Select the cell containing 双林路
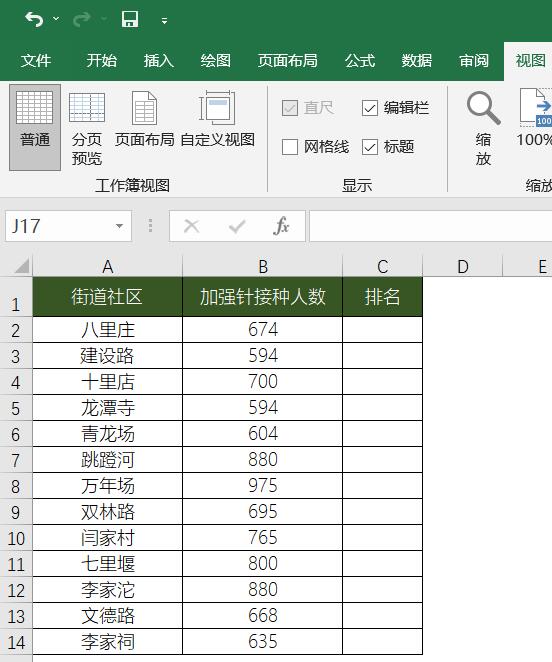552x662 pixels. (108, 512)
